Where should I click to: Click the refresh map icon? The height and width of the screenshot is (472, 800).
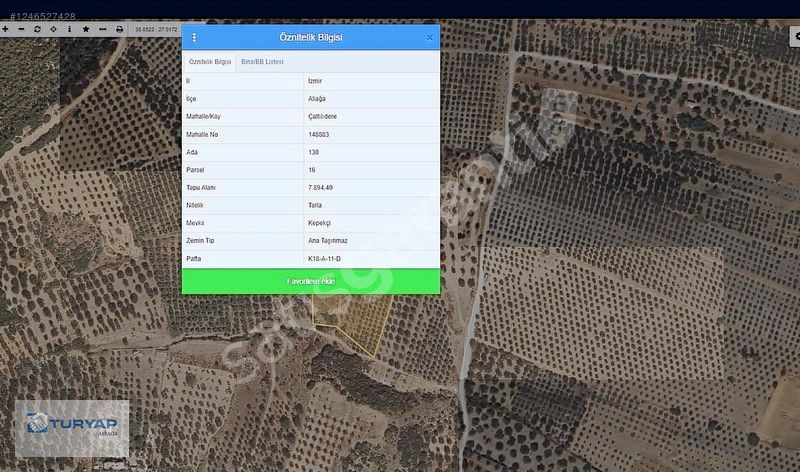coord(37,29)
